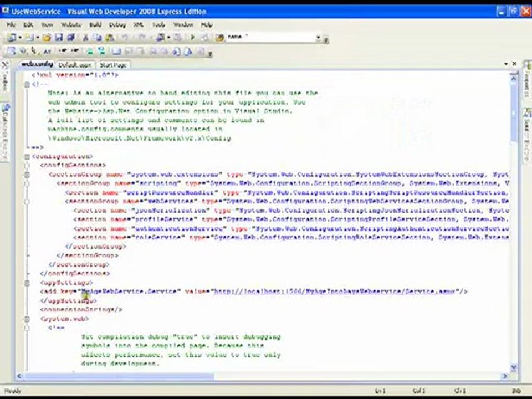Open the Window menu

pyautogui.click(x=183, y=25)
